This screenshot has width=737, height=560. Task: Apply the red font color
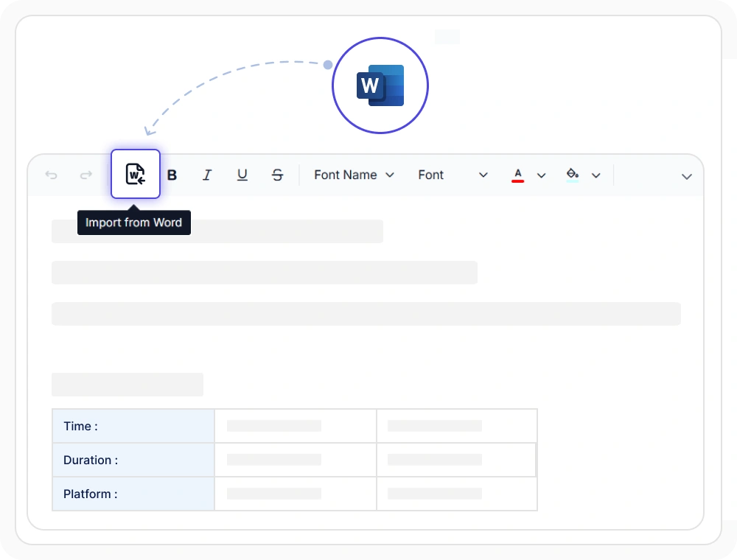pyautogui.click(x=517, y=175)
